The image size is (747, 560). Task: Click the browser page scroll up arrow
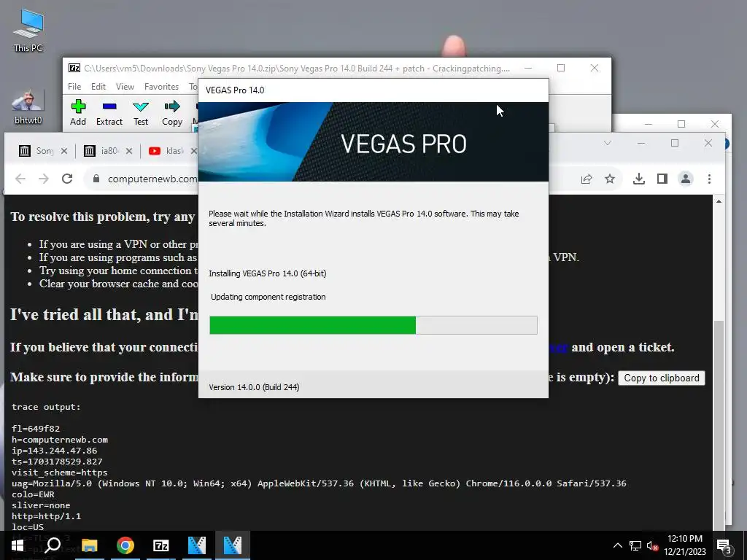point(719,201)
